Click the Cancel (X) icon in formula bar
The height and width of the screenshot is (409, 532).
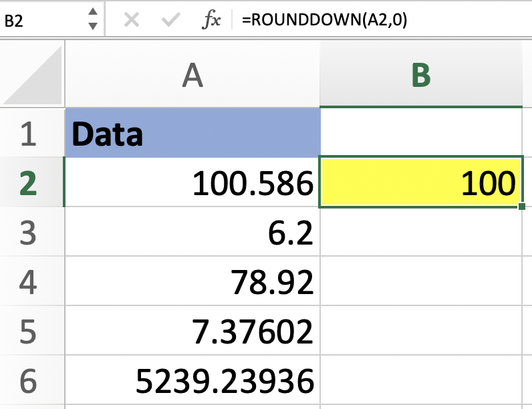pyautogui.click(x=132, y=21)
